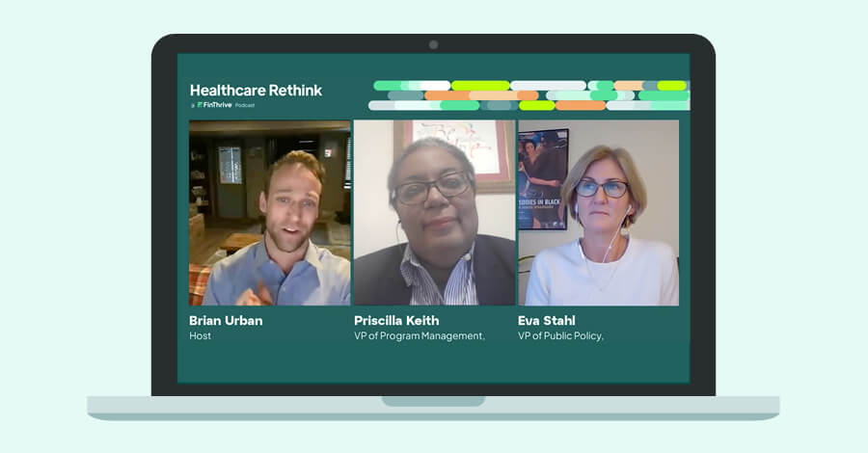
Task: Click the laptop trackpad notch
Action: tap(433, 401)
